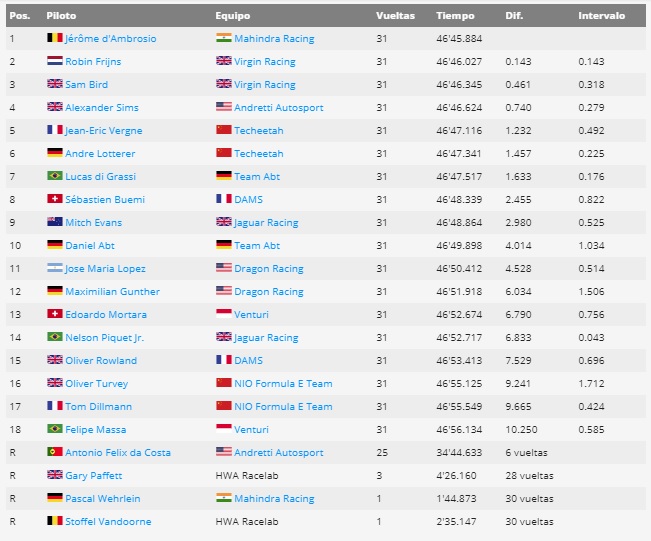Open Alexander Sims profile link
Image resolution: width=651 pixels, height=541 pixels.
click(x=102, y=108)
